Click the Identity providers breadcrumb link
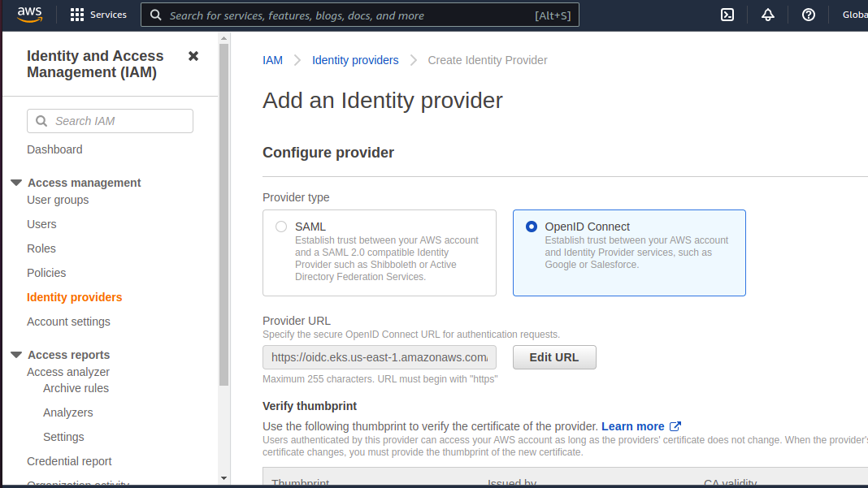This screenshot has height=488, width=868. (x=355, y=60)
